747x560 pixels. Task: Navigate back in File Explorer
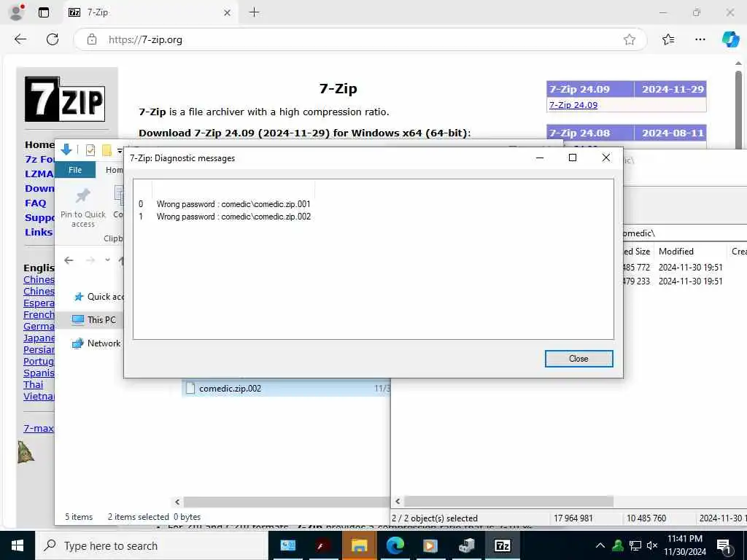[69, 260]
